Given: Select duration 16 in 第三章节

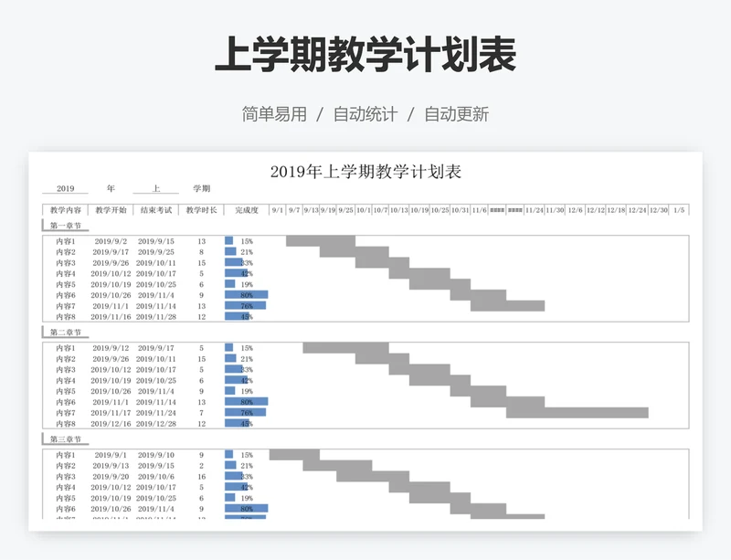Looking at the screenshot, I should coord(201,477).
